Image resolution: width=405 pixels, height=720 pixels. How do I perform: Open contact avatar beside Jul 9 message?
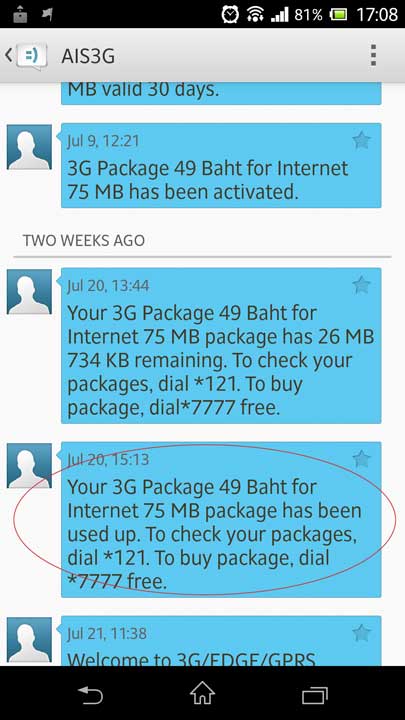coord(29,147)
